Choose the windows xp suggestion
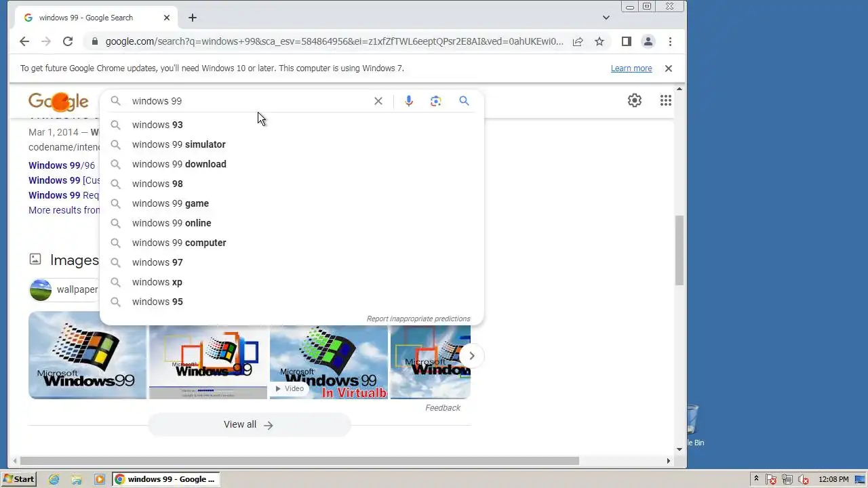868x488 pixels. click(292, 282)
